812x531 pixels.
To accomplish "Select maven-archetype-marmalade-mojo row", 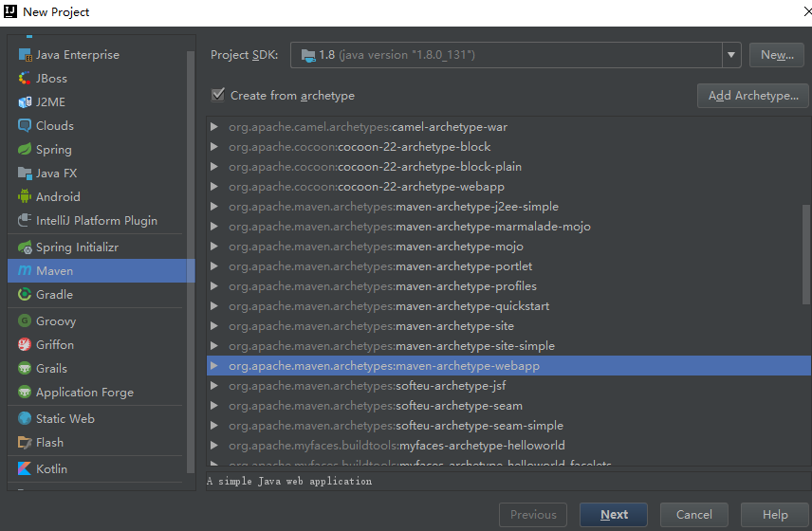I will [508, 227].
